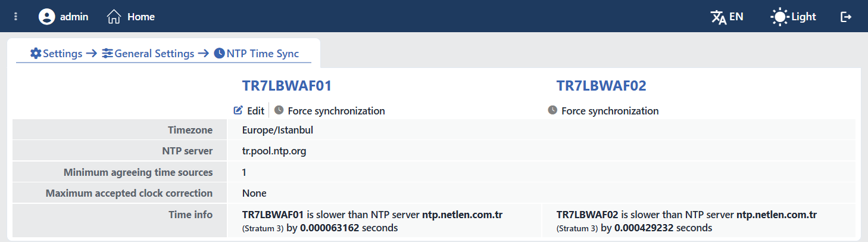This screenshot has height=242, width=868.
Task: Click the Minimum agreeing time sources label
Action: (x=138, y=172)
